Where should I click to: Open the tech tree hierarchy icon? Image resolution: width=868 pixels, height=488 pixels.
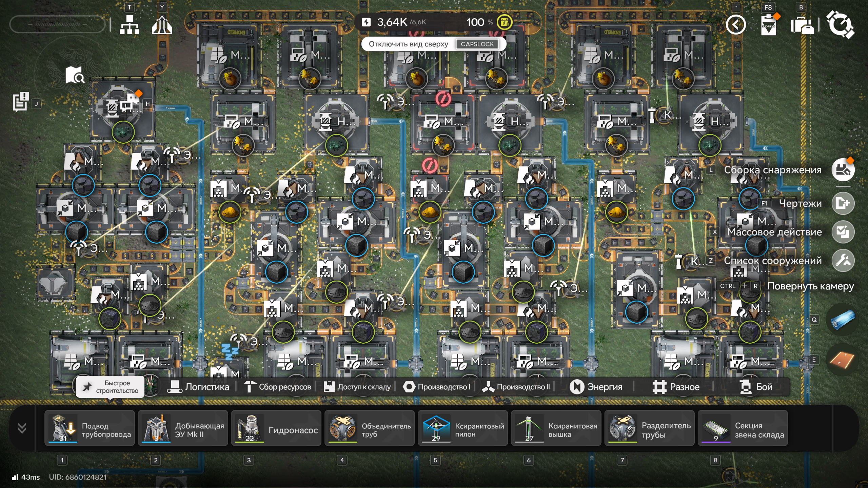[x=129, y=24]
